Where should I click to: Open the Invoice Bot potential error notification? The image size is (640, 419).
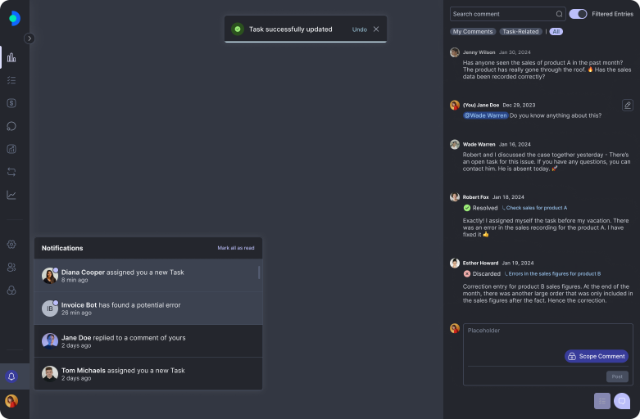tap(148, 308)
